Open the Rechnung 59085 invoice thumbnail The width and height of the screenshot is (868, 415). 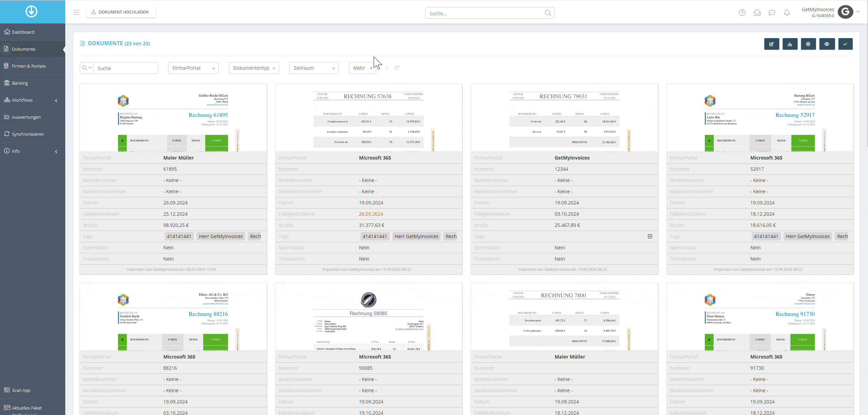(x=369, y=317)
